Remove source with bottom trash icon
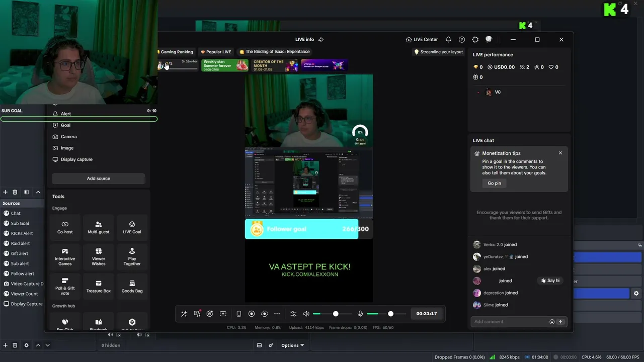Viewport: 644px width, 362px height. click(x=15, y=345)
